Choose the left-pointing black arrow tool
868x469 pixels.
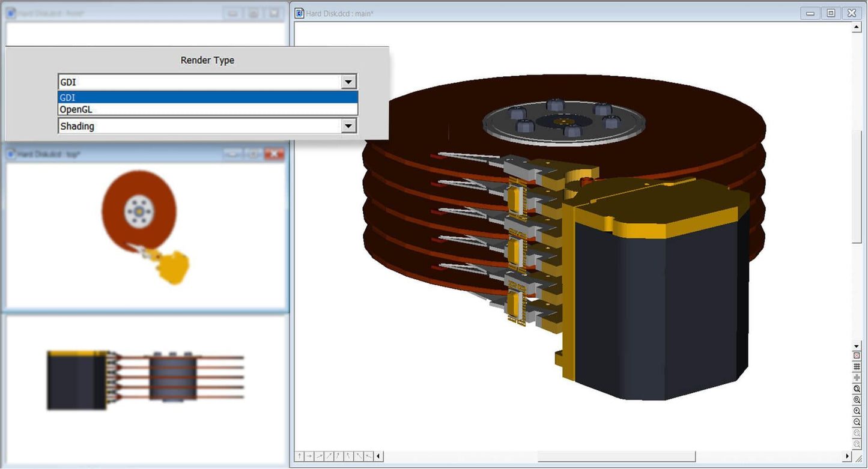(377, 456)
